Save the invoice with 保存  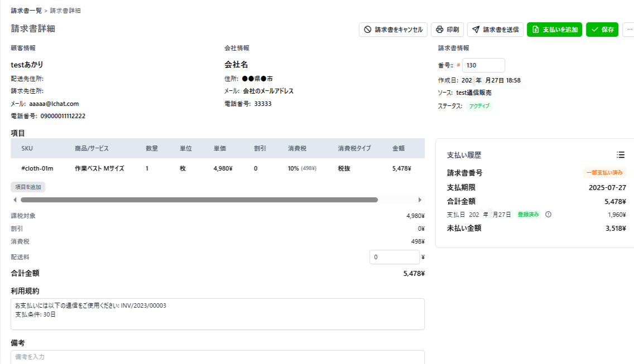(602, 30)
